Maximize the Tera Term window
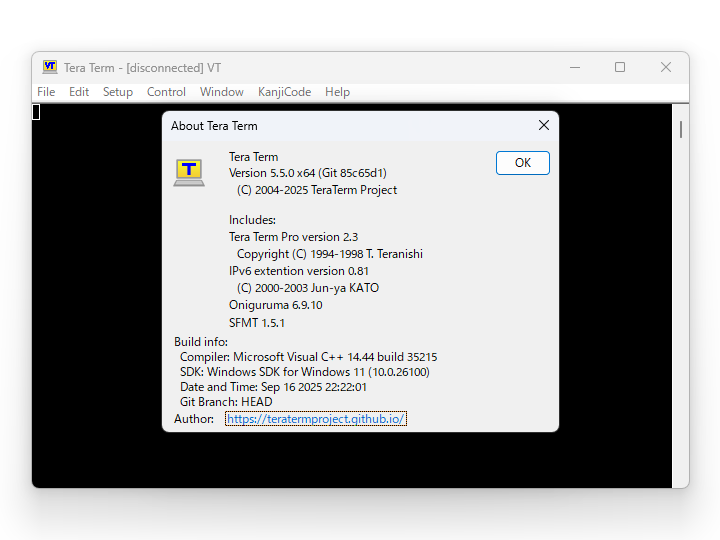 (x=620, y=68)
